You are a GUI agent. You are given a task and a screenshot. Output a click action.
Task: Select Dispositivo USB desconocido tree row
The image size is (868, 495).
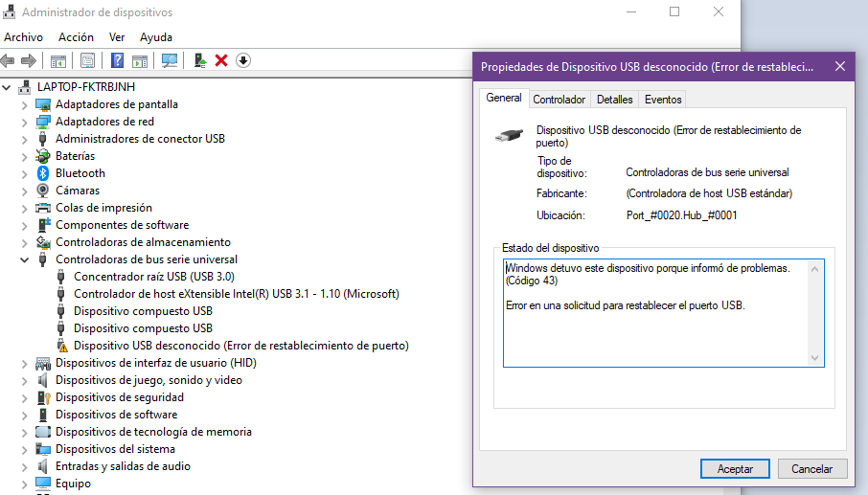tap(241, 346)
